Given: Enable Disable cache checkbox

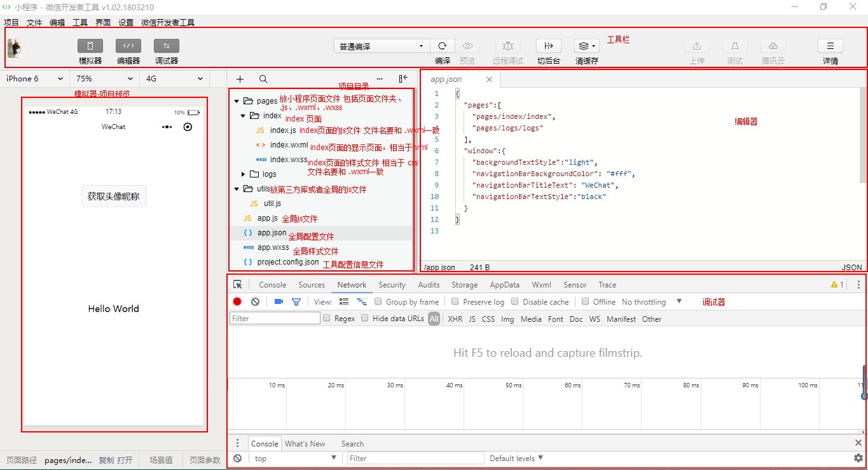Looking at the screenshot, I should pyautogui.click(x=515, y=301).
